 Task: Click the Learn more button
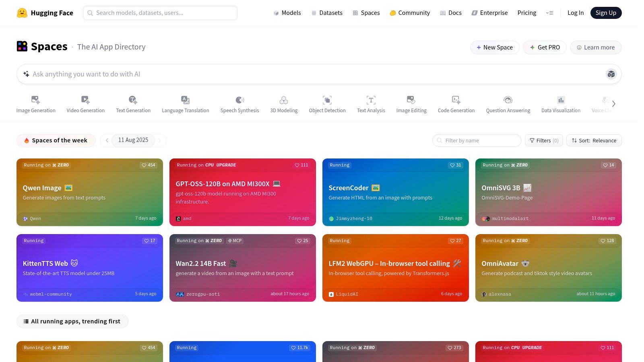pyautogui.click(x=596, y=47)
